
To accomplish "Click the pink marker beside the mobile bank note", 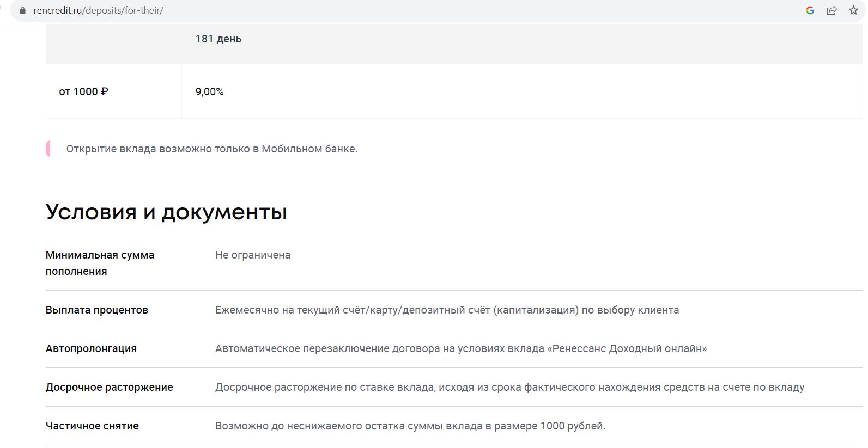I will tap(48, 149).
